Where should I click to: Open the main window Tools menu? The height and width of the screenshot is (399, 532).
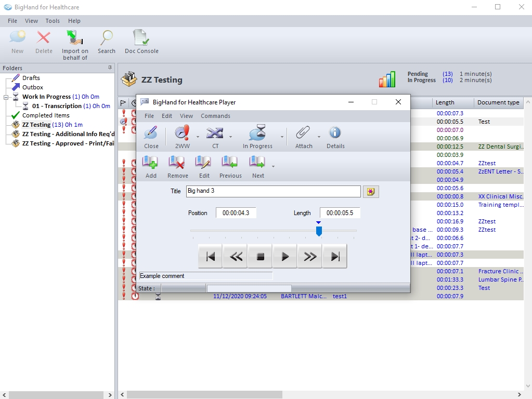pos(53,21)
